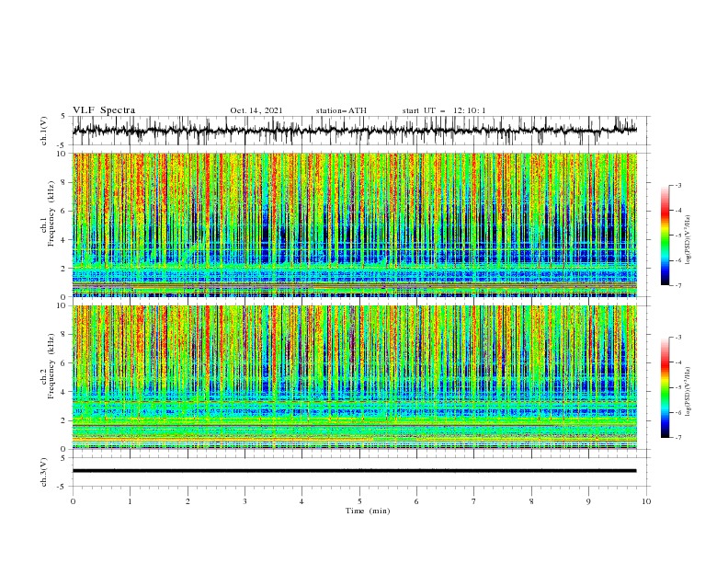Select the "start UT = 12:10:1" text

click(444, 110)
